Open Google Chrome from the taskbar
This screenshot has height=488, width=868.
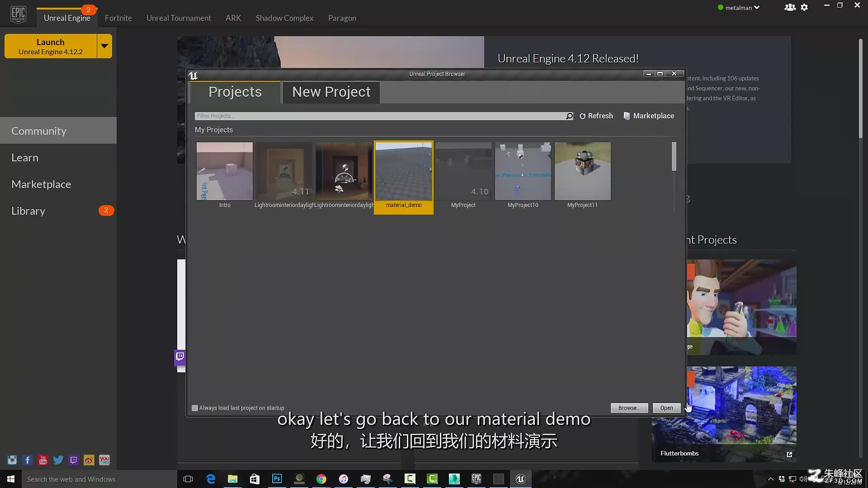click(321, 479)
